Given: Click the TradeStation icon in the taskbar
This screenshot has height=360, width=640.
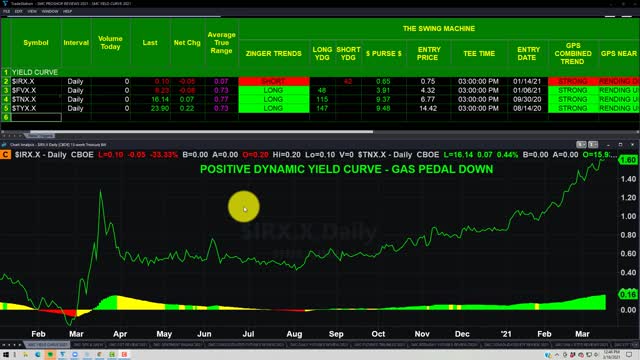Looking at the screenshot, I should tap(62, 355).
